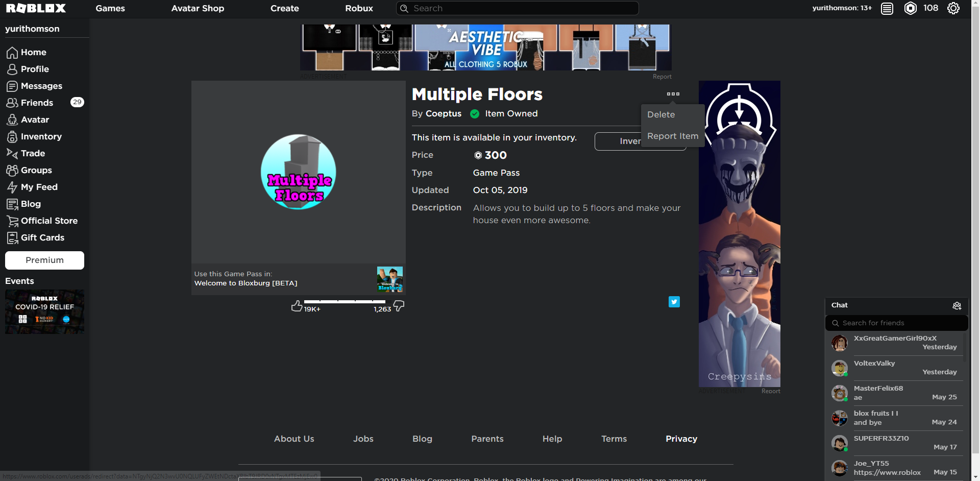Open the Help footer link
The width and height of the screenshot is (980, 481).
[552, 439]
